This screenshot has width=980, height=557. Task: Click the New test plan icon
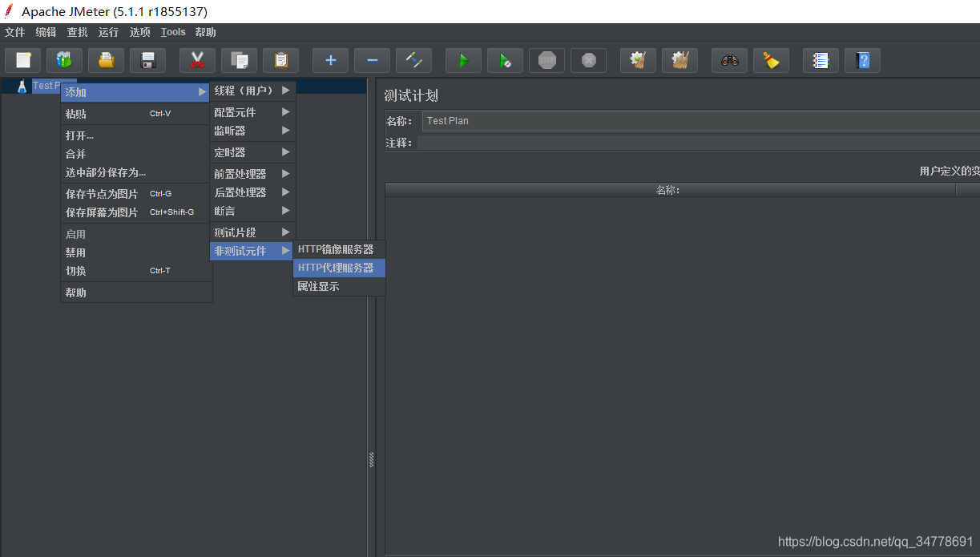(23, 60)
